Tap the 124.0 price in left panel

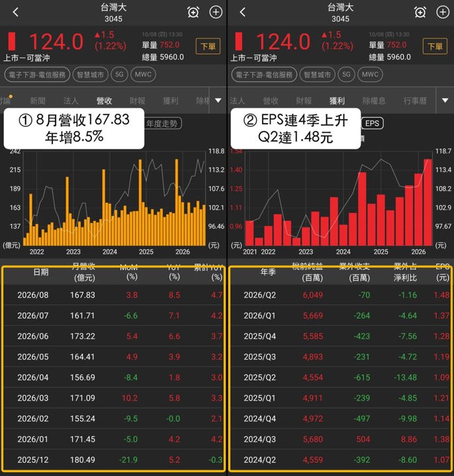coord(56,42)
